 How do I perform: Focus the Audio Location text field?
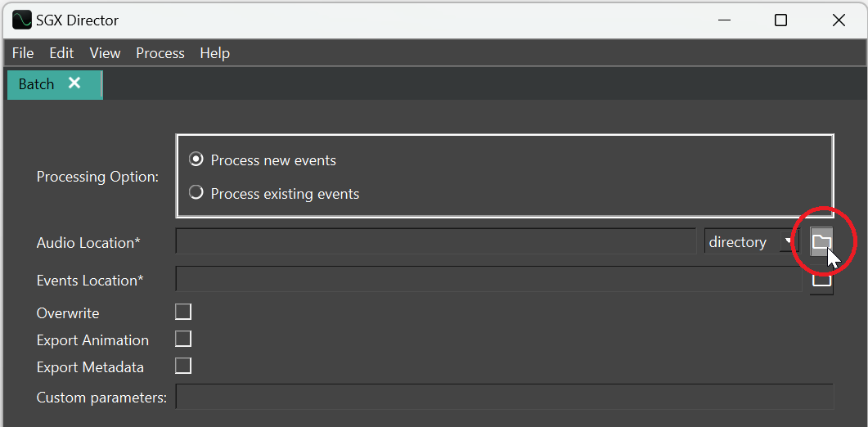pyautogui.click(x=435, y=242)
